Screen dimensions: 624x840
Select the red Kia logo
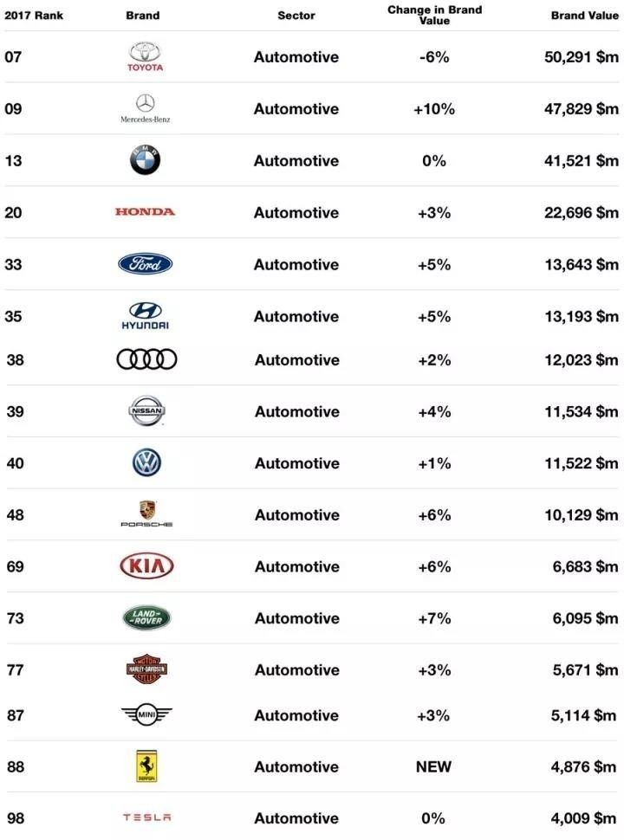click(x=146, y=566)
